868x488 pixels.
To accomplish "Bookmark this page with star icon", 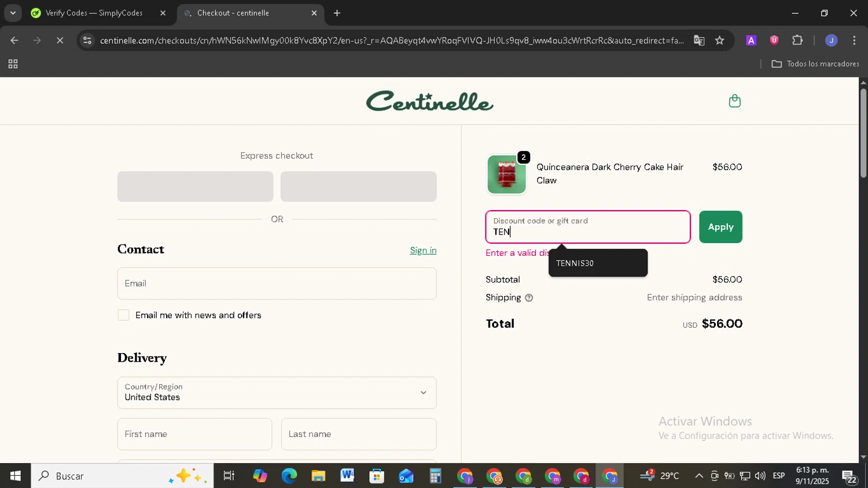I will [719, 41].
